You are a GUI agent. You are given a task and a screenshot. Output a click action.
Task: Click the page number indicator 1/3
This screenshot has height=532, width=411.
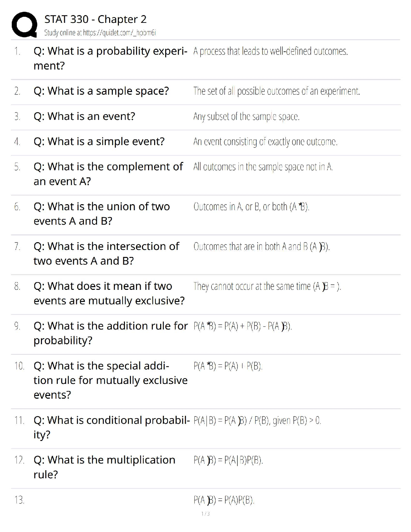(205, 514)
